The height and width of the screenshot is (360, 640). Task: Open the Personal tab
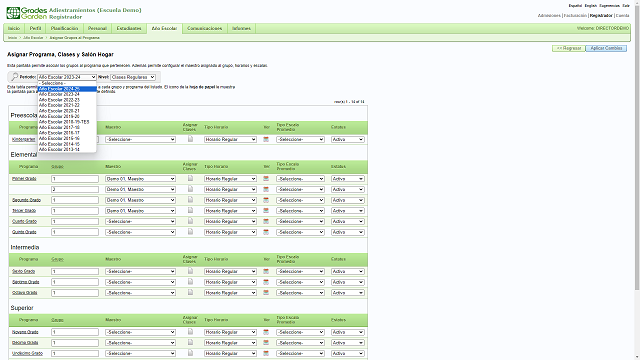pyautogui.click(x=97, y=29)
